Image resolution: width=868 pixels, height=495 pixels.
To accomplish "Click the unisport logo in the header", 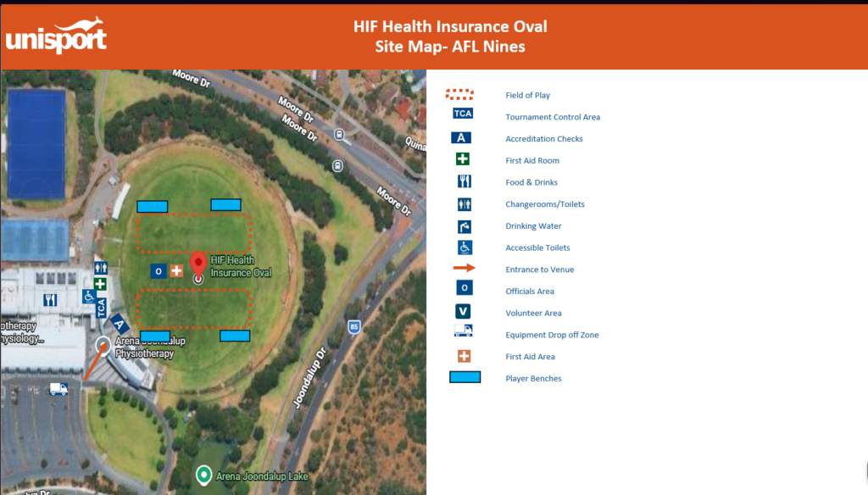I will pos(57,36).
